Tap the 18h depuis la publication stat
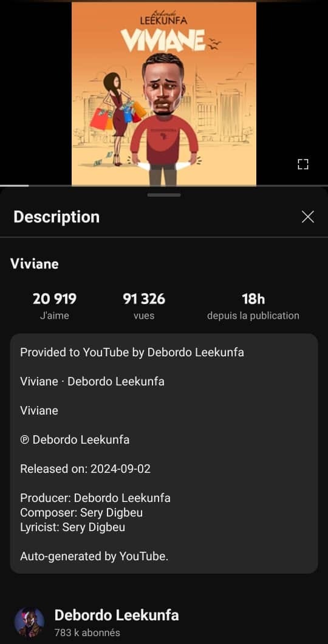The height and width of the screenshot is (644, 328). [x=253, y=306]
